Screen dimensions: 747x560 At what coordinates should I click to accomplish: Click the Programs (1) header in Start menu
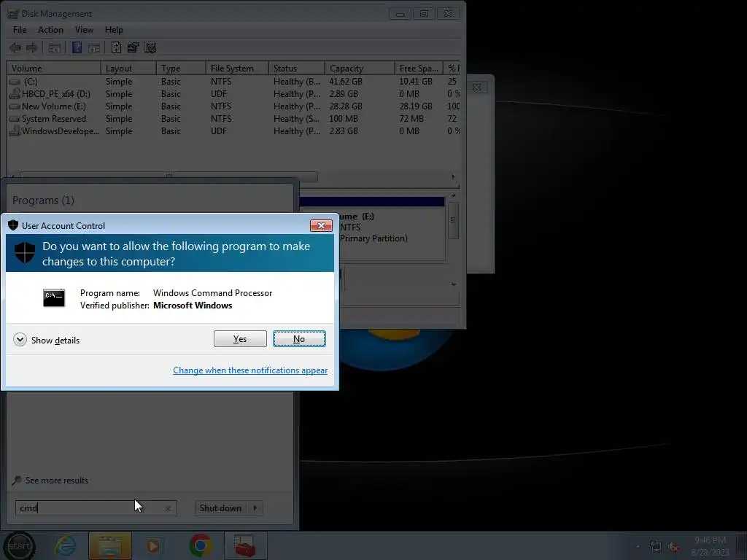[43, 201]
